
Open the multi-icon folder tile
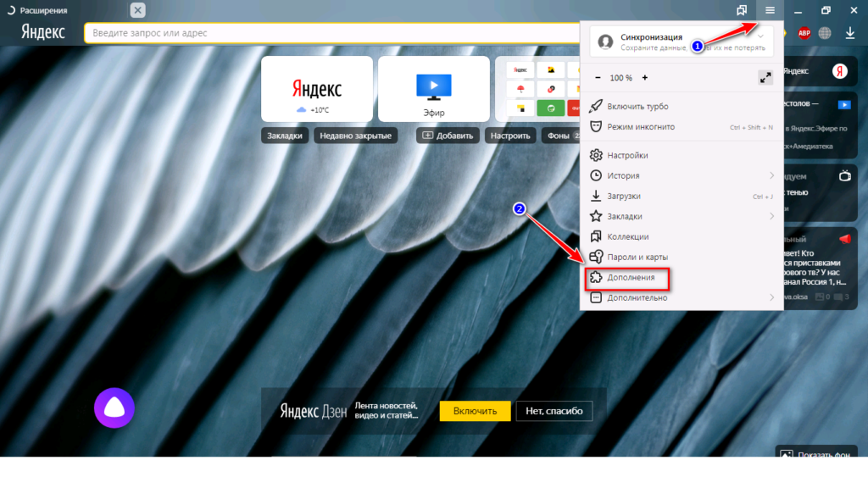[x=537, y=89]
